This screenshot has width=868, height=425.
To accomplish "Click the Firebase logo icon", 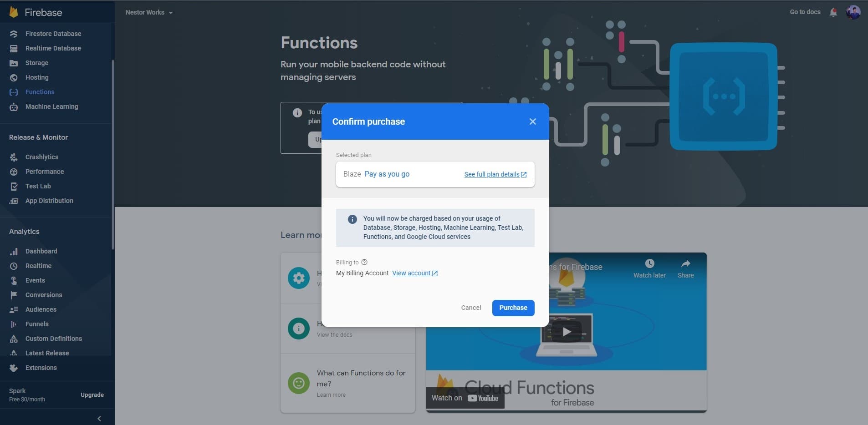I will [14, 12].
